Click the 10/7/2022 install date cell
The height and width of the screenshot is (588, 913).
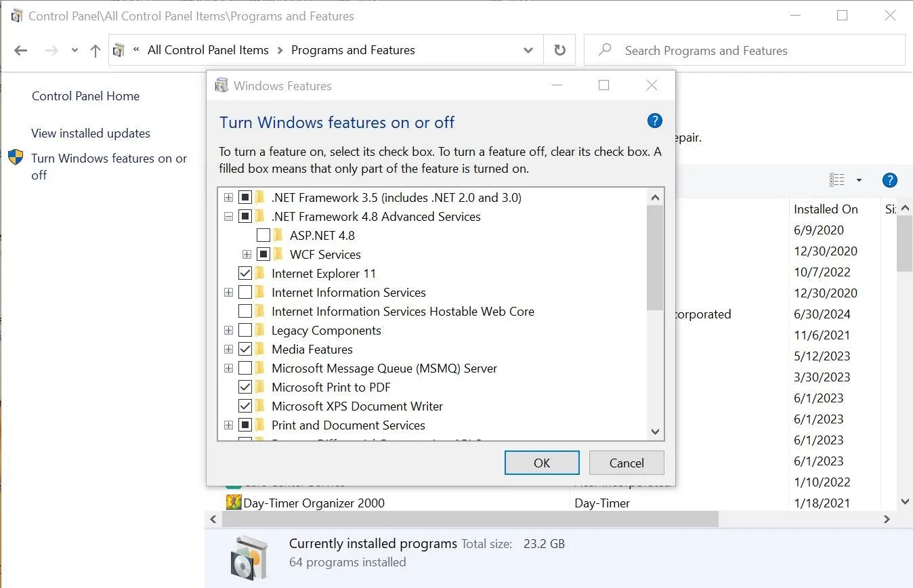click(822, 272)
